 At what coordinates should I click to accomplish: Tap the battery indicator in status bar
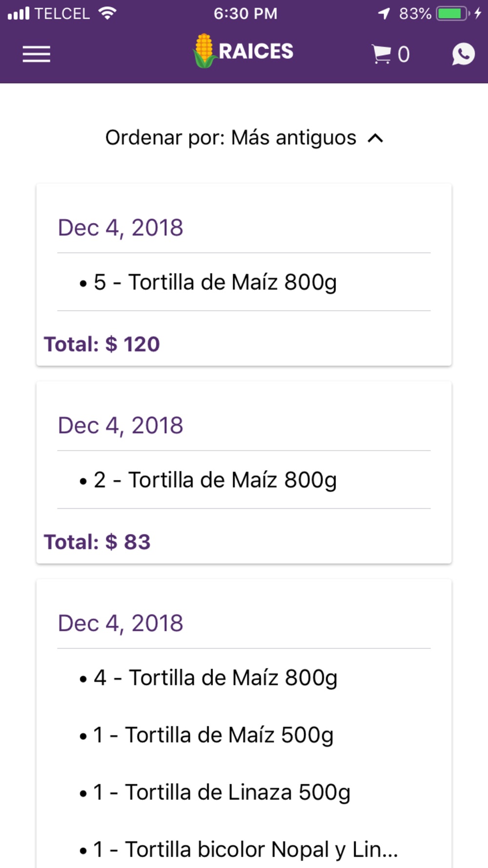pos(452,13)
